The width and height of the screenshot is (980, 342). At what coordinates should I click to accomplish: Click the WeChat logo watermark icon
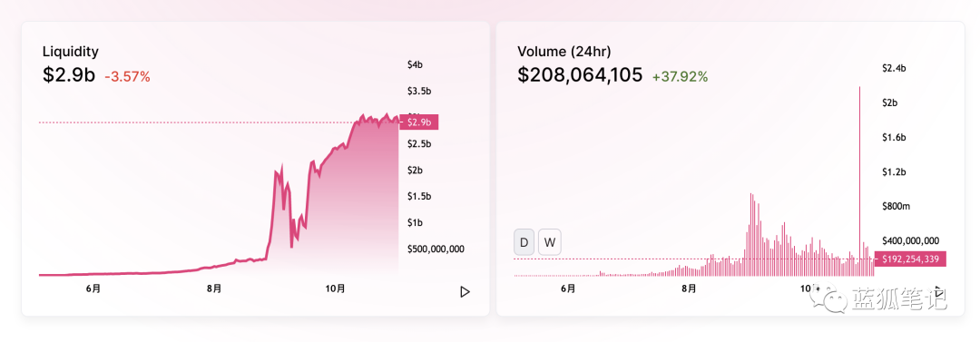tap(828, 299)
